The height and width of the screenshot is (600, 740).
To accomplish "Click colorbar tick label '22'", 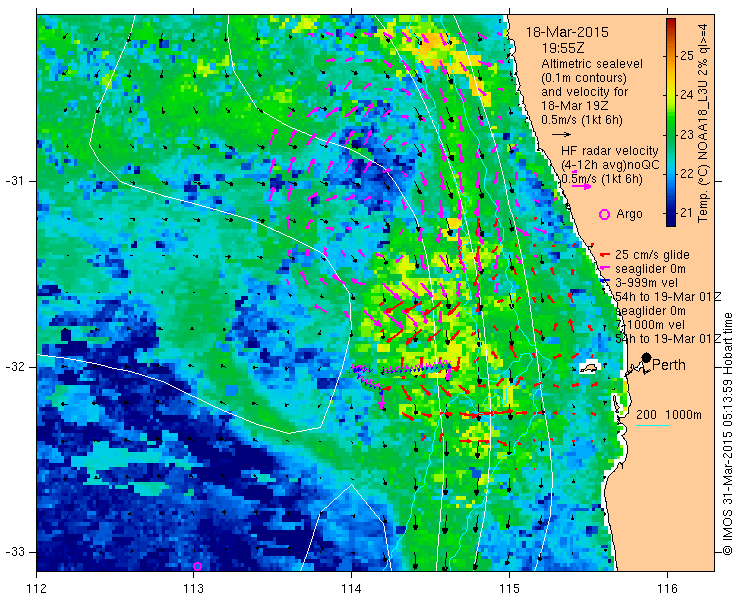I will 686,174.
